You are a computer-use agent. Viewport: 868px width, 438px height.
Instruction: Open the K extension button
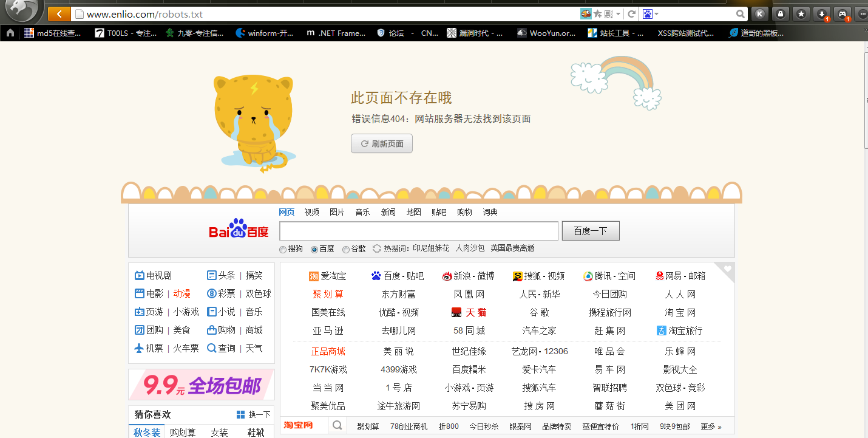click(x=759, y=14)
